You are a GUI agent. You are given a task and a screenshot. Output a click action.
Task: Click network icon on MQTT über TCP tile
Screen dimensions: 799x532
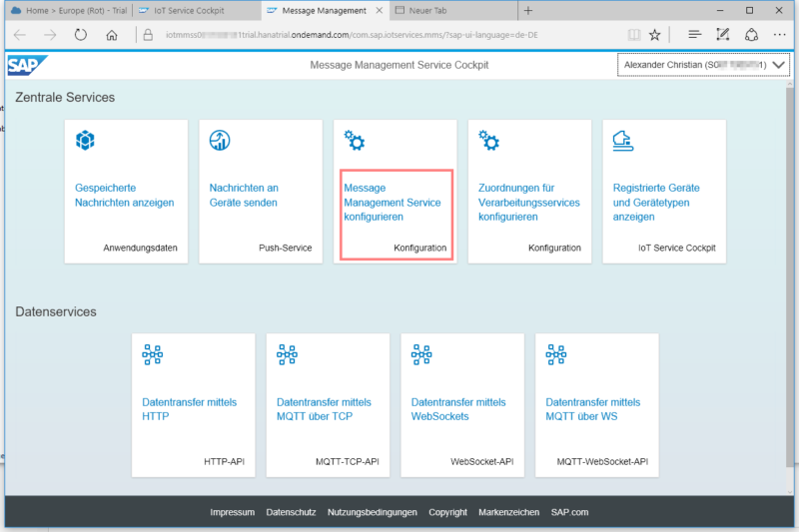click(x=287, y=354)
